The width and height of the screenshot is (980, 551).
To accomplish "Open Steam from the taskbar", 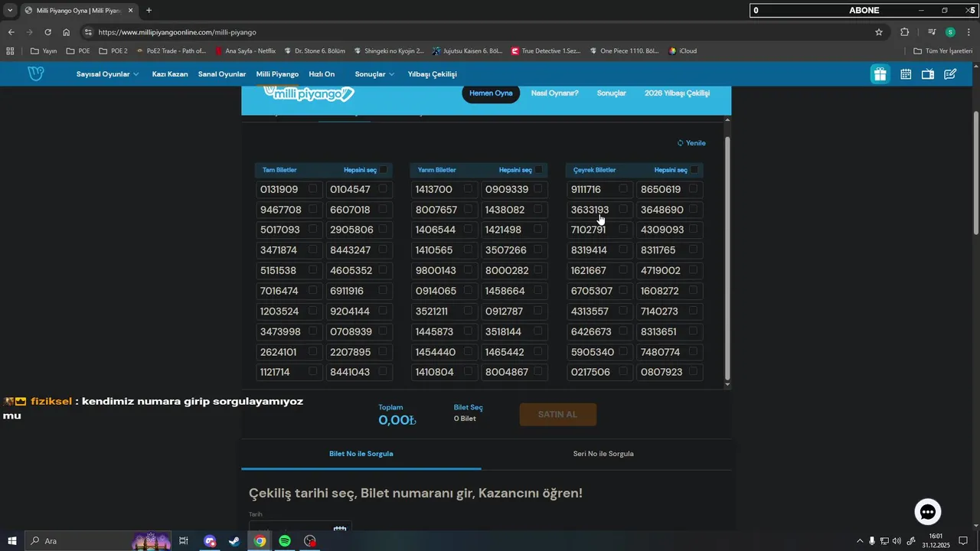I will [234, 541].
